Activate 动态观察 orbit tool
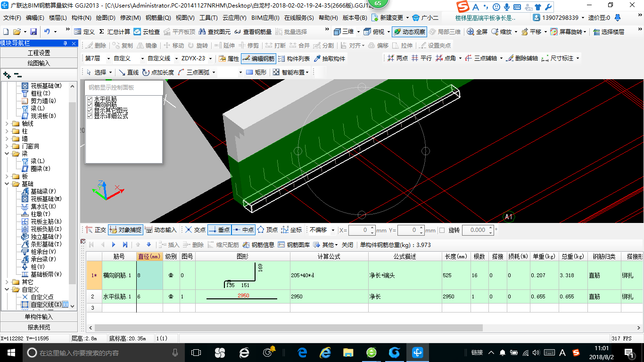The width and height of the screenshot is (644, 362). [409, 32]
